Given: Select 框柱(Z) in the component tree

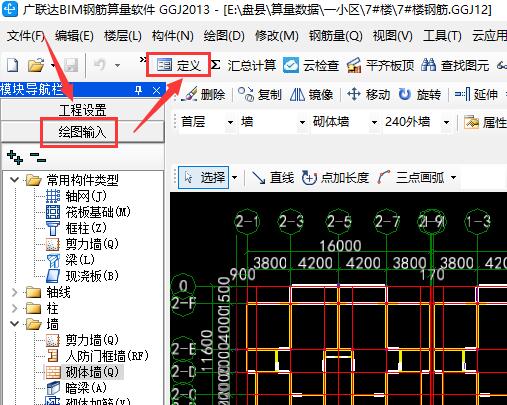Looking at the screenshot, I should 76,228.
